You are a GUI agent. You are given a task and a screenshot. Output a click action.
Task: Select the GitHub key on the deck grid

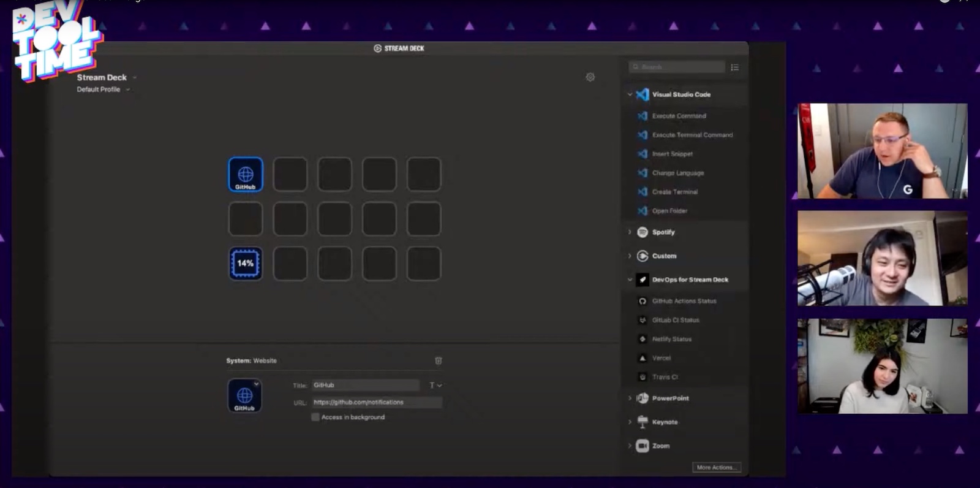[x=246, y=175]
